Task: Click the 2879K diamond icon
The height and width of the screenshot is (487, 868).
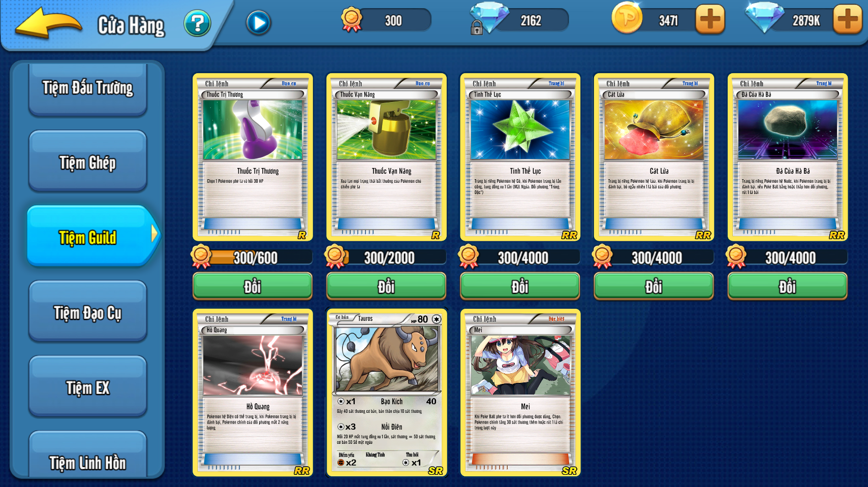Action: 765,17
